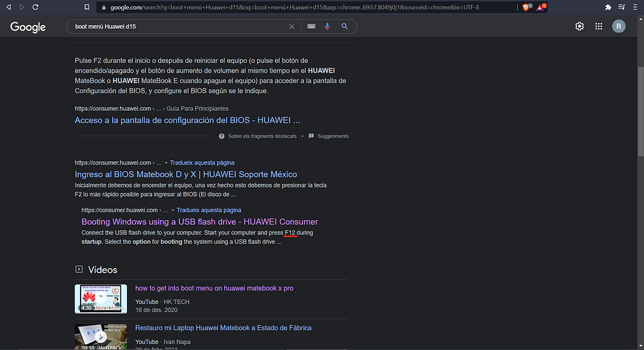
Task: Open Google quick settings gear
Action: pos(580,26)
